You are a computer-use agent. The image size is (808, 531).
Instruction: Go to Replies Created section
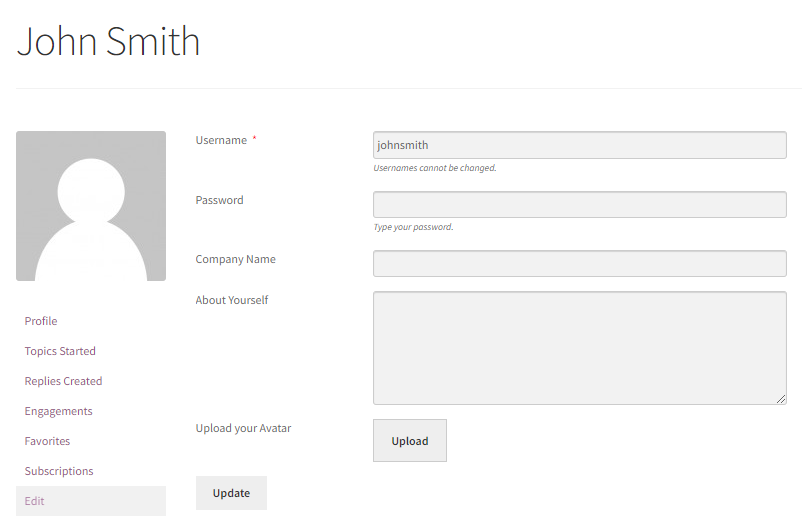[63, 381]
